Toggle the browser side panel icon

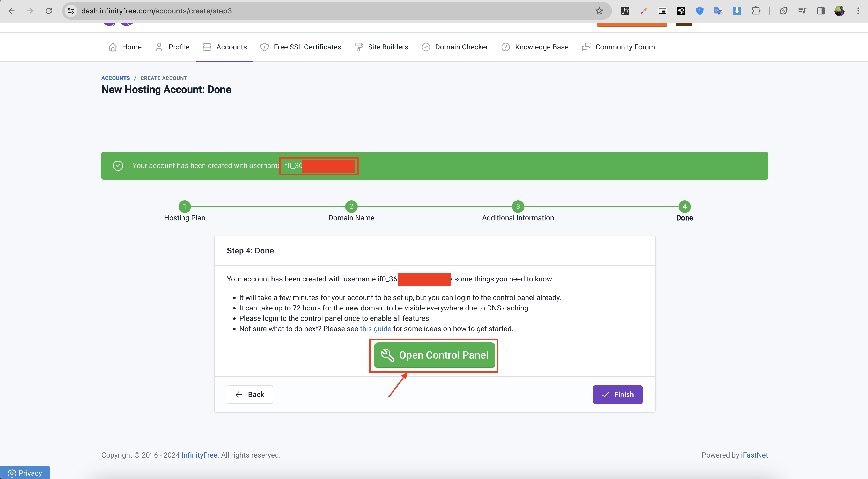coord(820,11)
